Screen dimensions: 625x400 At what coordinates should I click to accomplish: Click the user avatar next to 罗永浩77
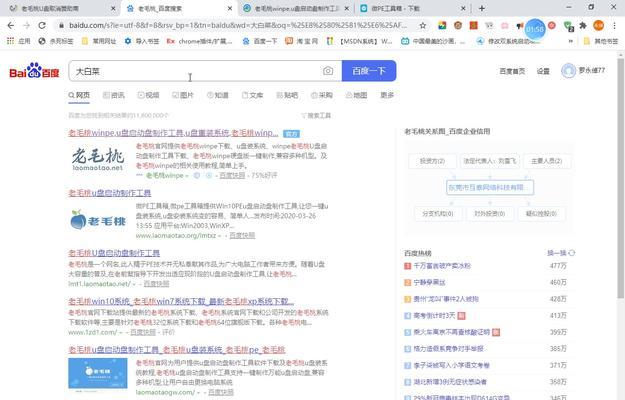click(568, 71)
